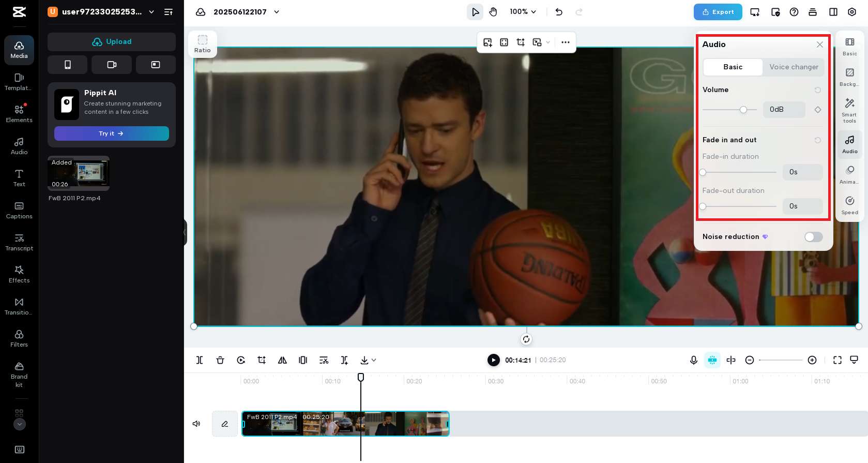Open the Transcript panel in the left sidebar
The height and width of the screenshot is (463, 868).
(19, 242)
